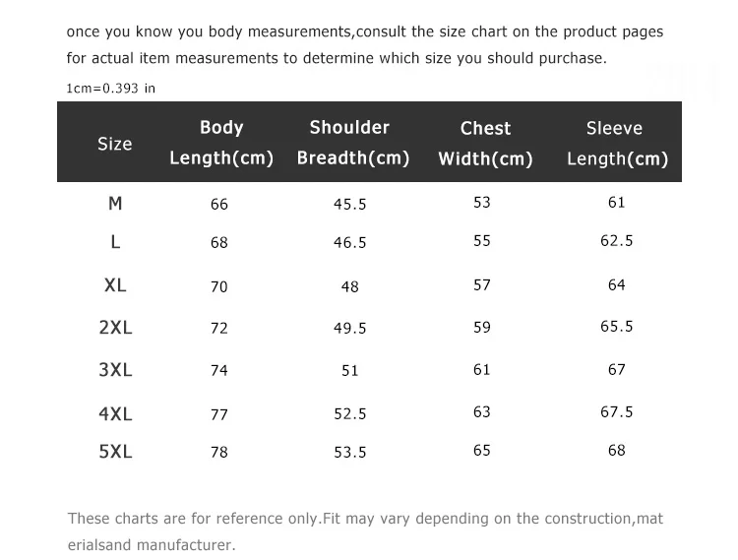Select the Chest Width(cm) header
738x560 pixels.
pyautogui.click(x=485, y=144)
